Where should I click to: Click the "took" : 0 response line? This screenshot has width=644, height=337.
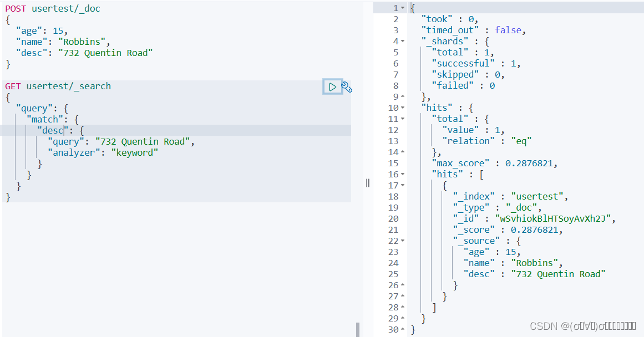450,19
